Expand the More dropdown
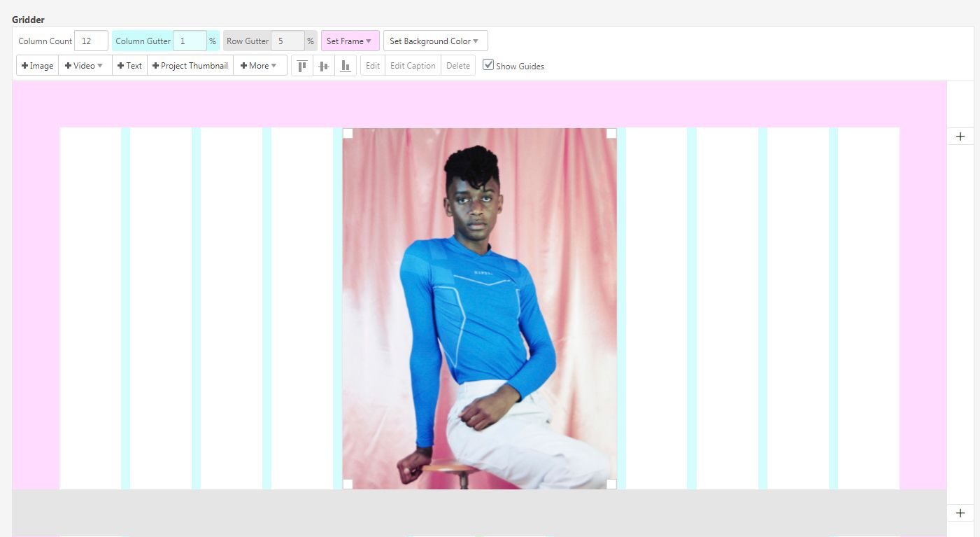 pyautogui.click(x=260, y=66)
